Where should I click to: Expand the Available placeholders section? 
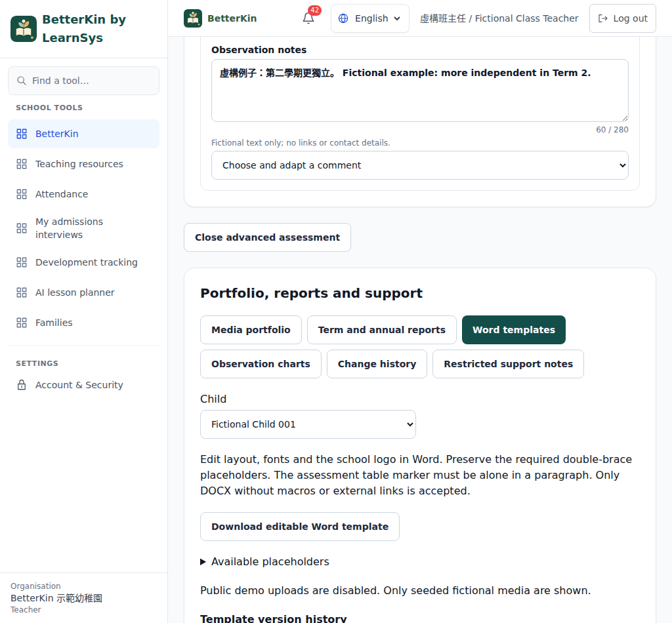tap(265, 562)
